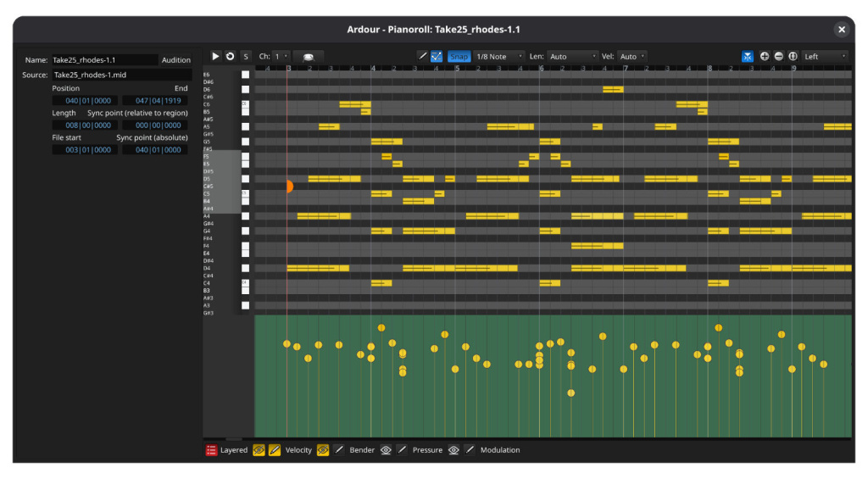
Task: Select the draw pencil tool
Action: 423,56
